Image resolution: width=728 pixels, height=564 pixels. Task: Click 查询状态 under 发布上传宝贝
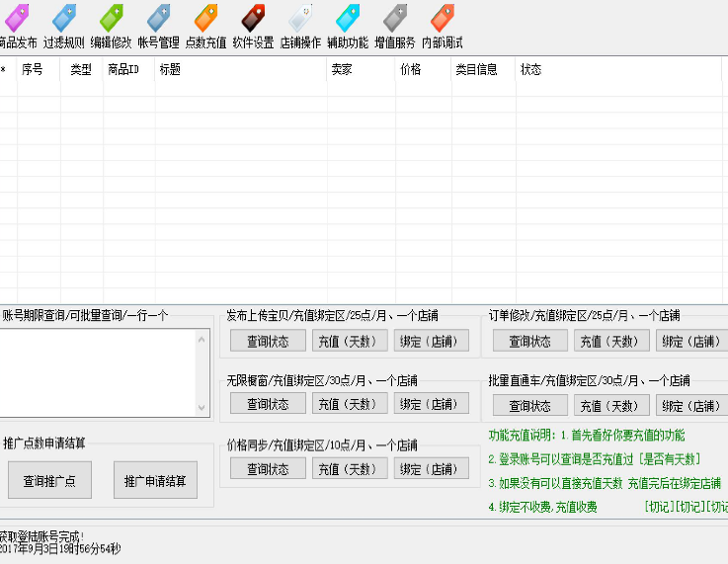click(268, 341)
